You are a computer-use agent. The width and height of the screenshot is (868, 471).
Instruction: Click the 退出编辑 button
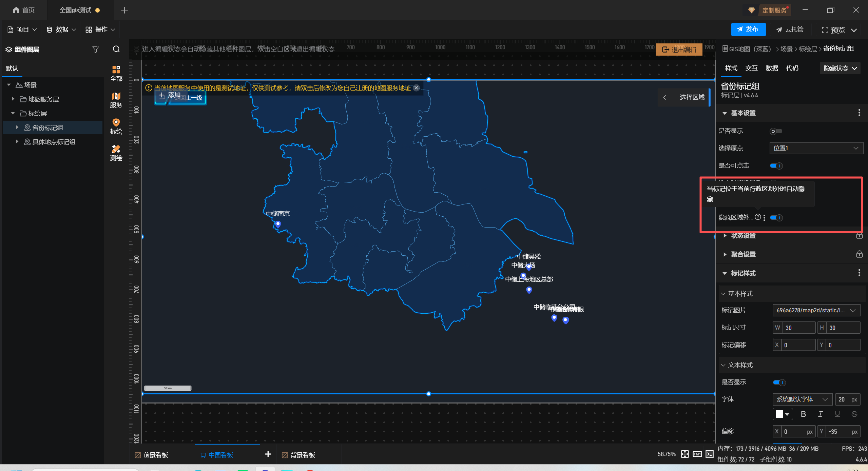point(679,50)
